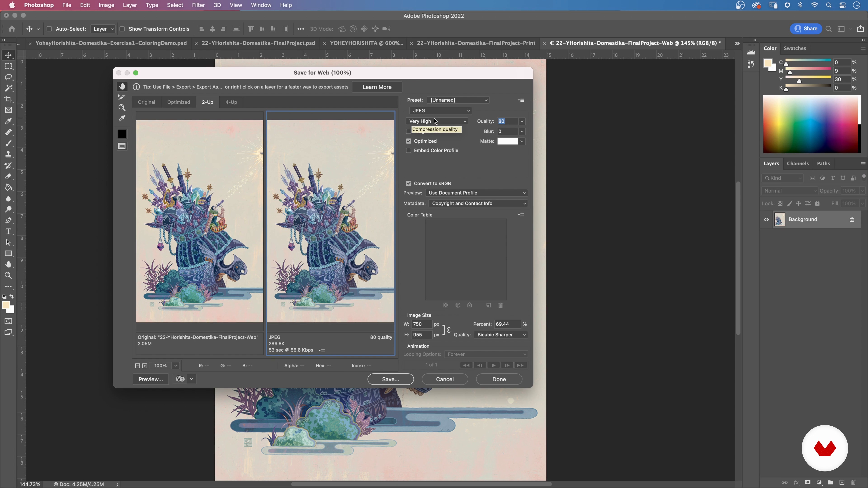Open Metadata dropdown showing Copyright and Contact Info

478,203
